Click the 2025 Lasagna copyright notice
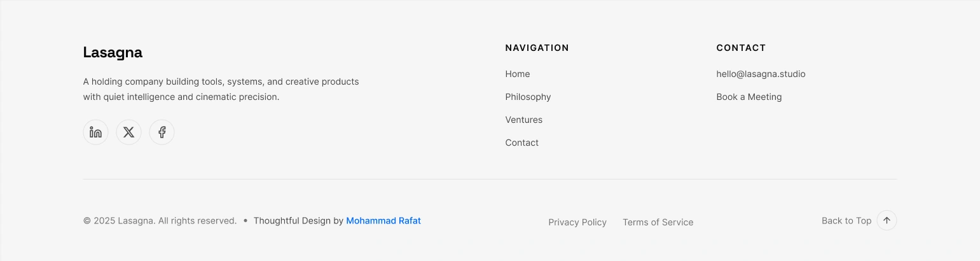 pyautogui.click(x=160, y=221)
